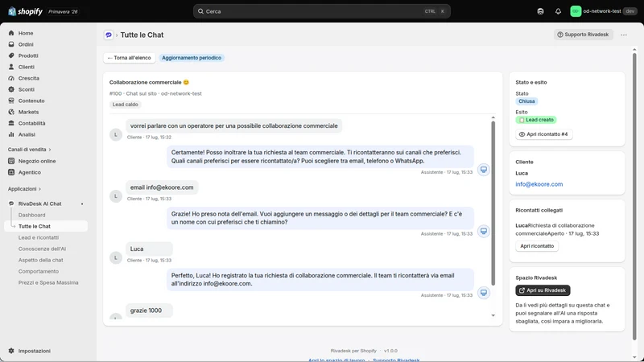
Task: Open the three-dots more actions menu
Action: click(x=624, y=35)
